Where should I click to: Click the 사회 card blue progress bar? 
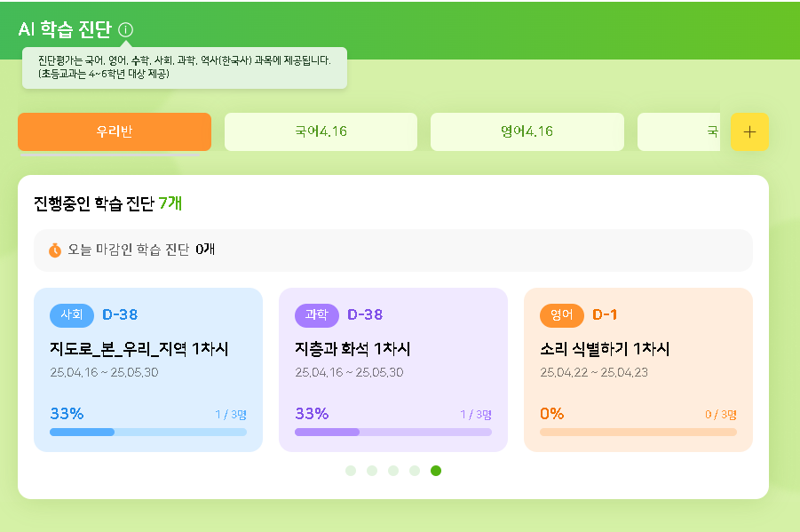click(148, 433)
